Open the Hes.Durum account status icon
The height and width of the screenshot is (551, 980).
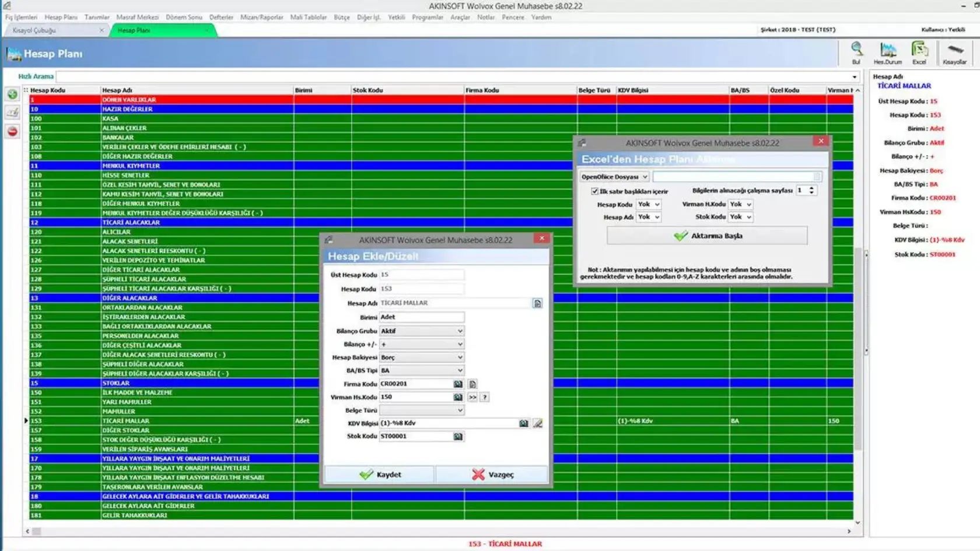[x=888, y=52]
